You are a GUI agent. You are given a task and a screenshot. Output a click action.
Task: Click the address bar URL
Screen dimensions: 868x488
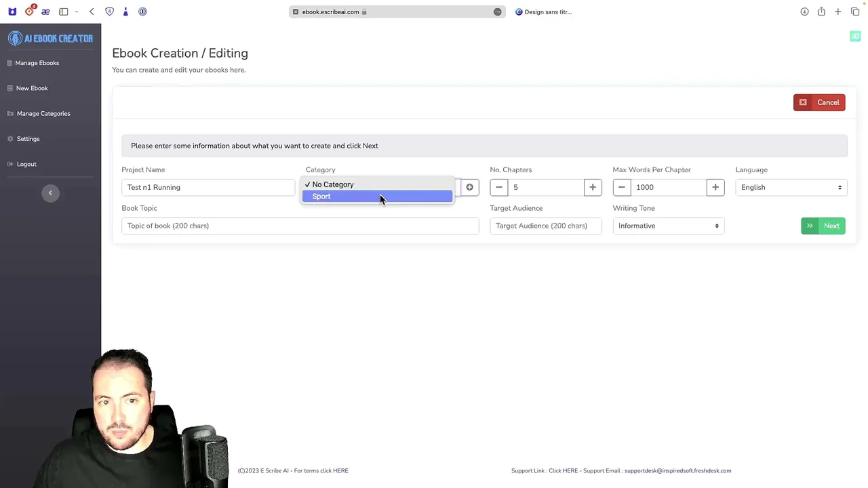[330, 12]
